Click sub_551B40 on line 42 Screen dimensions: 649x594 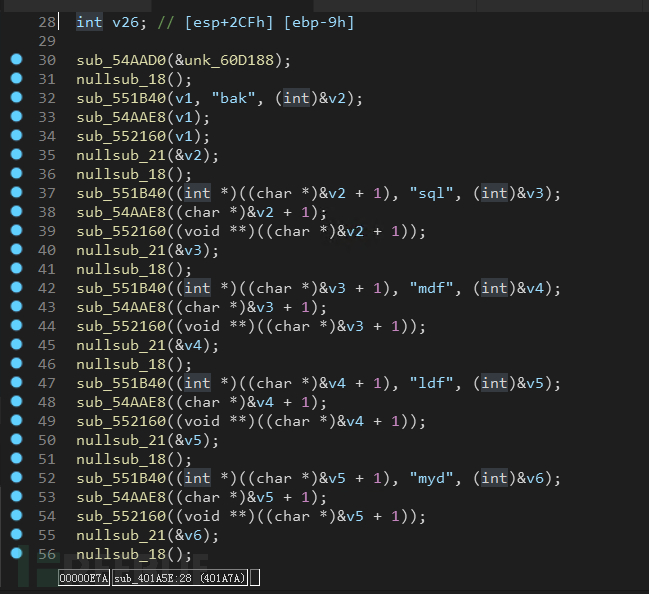pyautogui.click(x=121, y=289)
